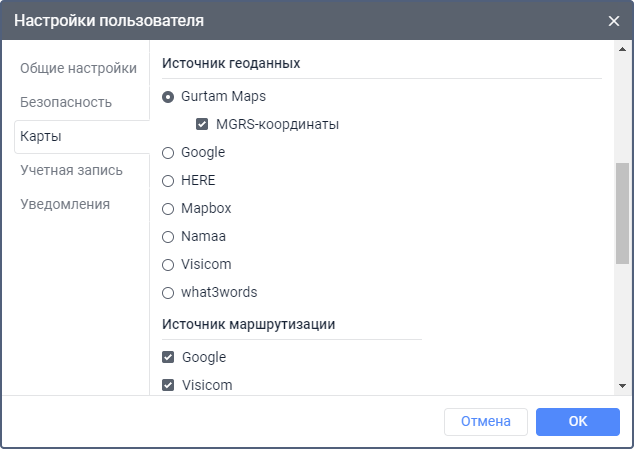Select the HERE radio button
634x449 pixels.
pyautogui.click(x=168, y=181)
